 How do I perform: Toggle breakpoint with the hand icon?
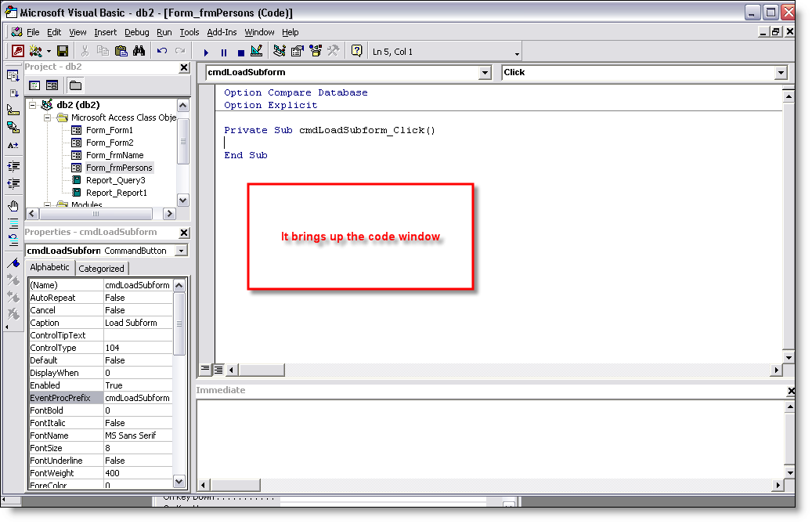click(x=13, y=206)
